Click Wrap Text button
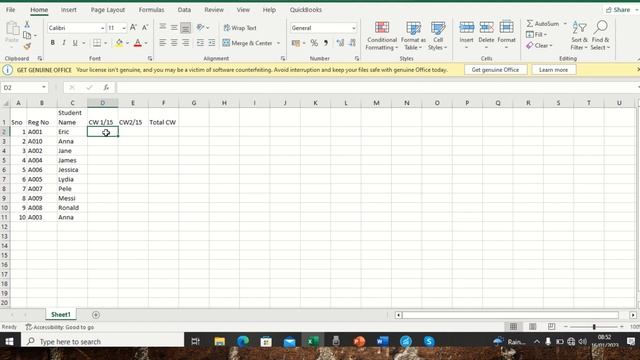Image resolution: width=640 pixels, height=360 pixels. 240,28
